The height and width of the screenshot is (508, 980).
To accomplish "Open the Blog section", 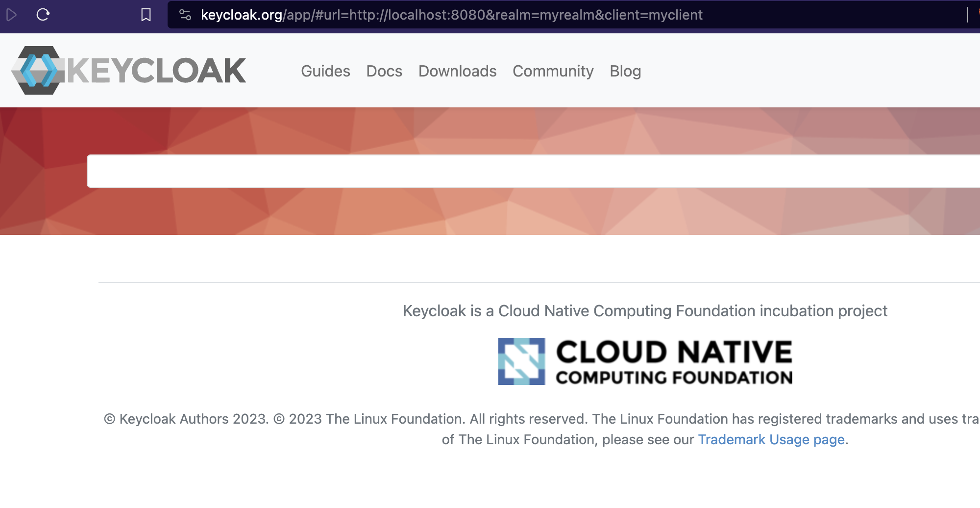I will (625, 71).
